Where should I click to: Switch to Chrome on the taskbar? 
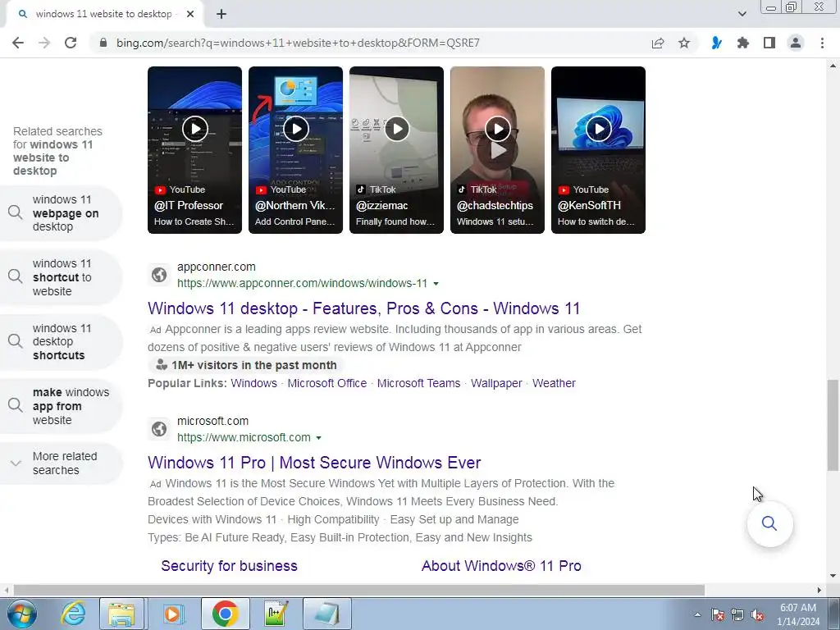[x=225, y=614]
